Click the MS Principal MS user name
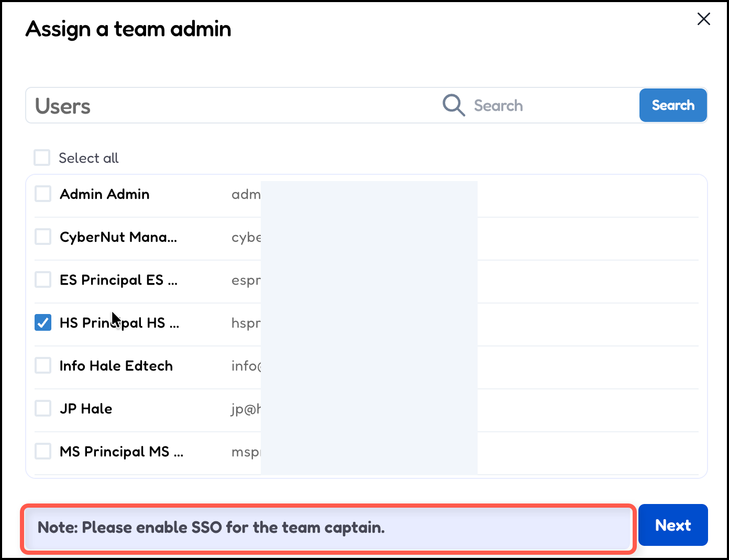Viewport: 729px width, 560px height. tap(121, 452)
